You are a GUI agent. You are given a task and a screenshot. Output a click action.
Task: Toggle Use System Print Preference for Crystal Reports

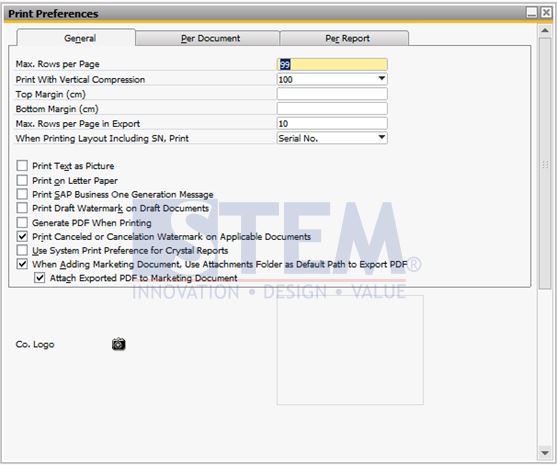coord(22,250)
